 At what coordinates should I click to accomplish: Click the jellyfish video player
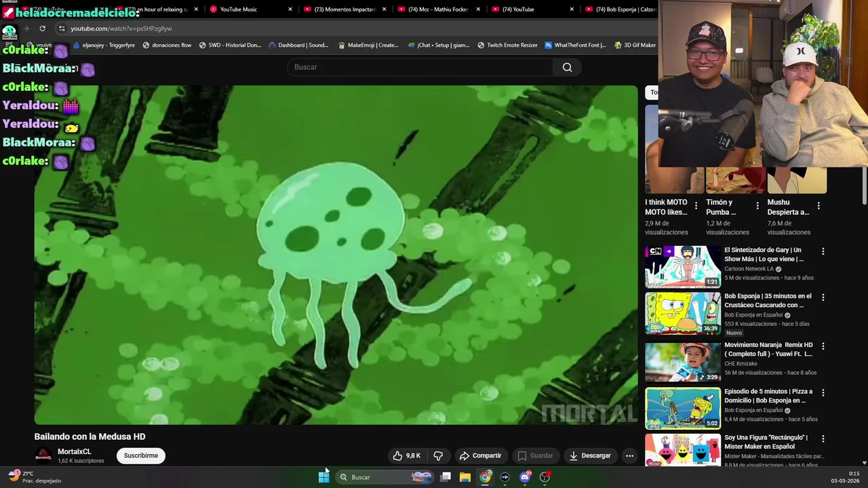point(336,255)
